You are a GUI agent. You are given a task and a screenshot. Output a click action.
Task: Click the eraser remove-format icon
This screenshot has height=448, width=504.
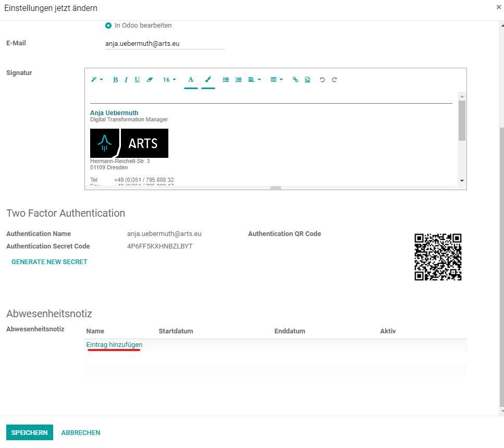(150, 80)
